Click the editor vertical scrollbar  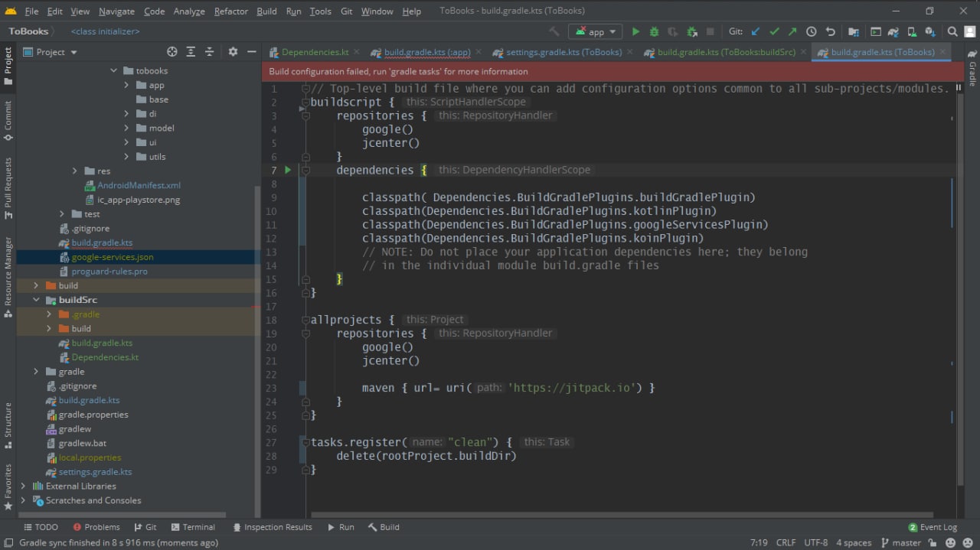click(961, 291)
